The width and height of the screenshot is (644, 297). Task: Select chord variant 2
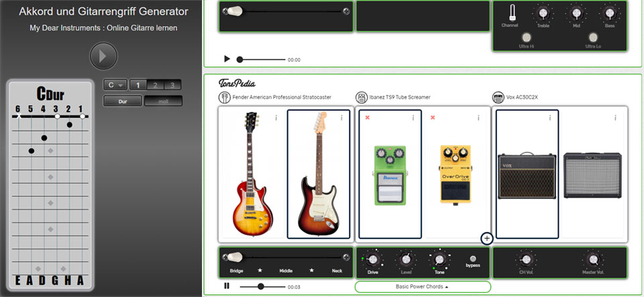click(x=155, y=85)
